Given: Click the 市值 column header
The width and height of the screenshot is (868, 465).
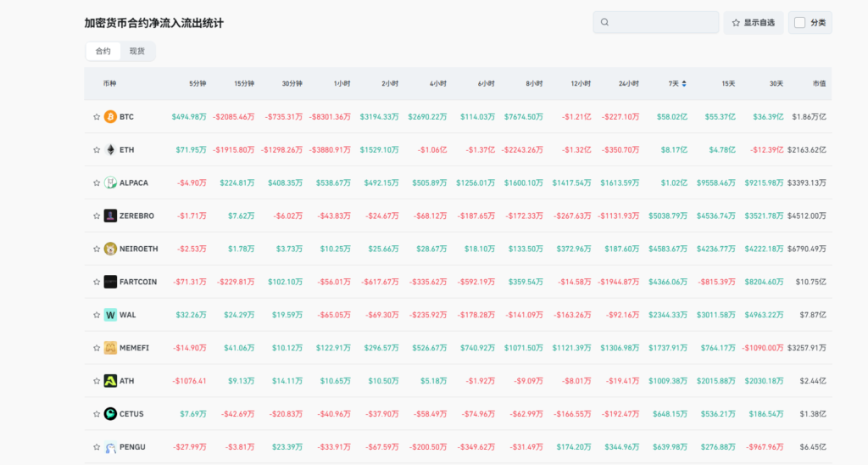Looking at the screenshot, I should point(819,84).
